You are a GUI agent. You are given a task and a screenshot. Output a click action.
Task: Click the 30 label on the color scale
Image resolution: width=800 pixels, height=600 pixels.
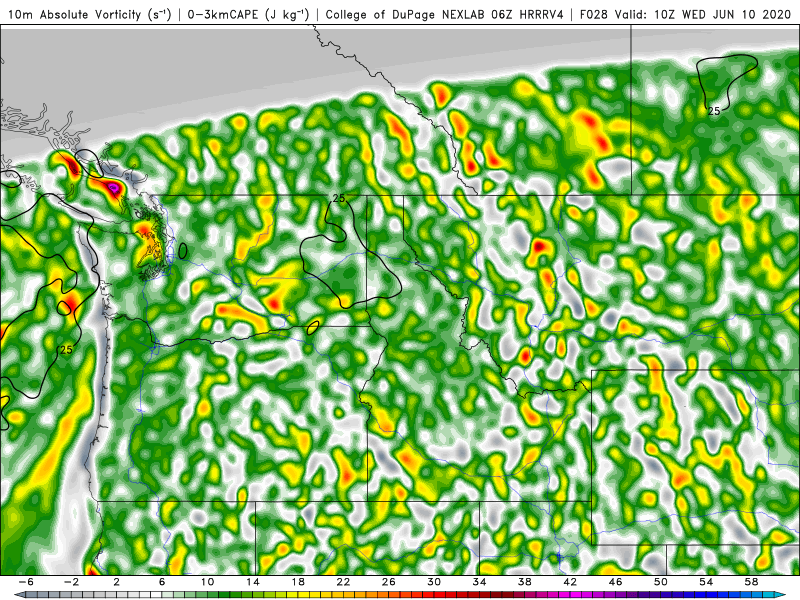coord(434,582)
